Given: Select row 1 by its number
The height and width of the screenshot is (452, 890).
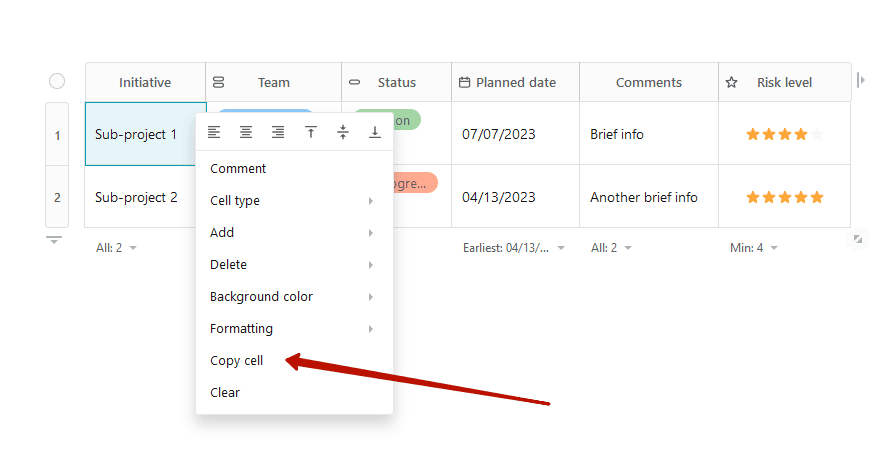Looking at the screenshot, I should 57,134.
